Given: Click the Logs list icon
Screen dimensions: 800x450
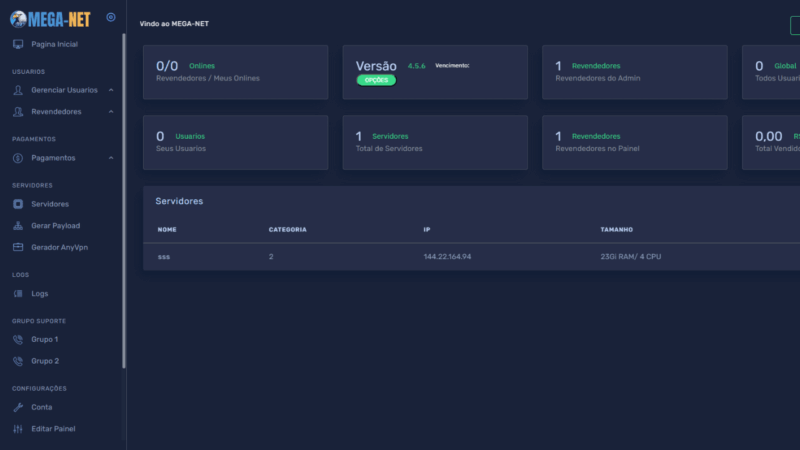Looking at the screenshot, I should point(18,293).
